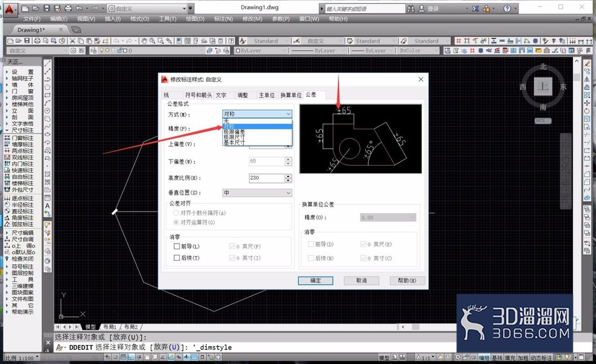
Task: Click the New file icon in quick access bar
Action: (x=25, y=8)
